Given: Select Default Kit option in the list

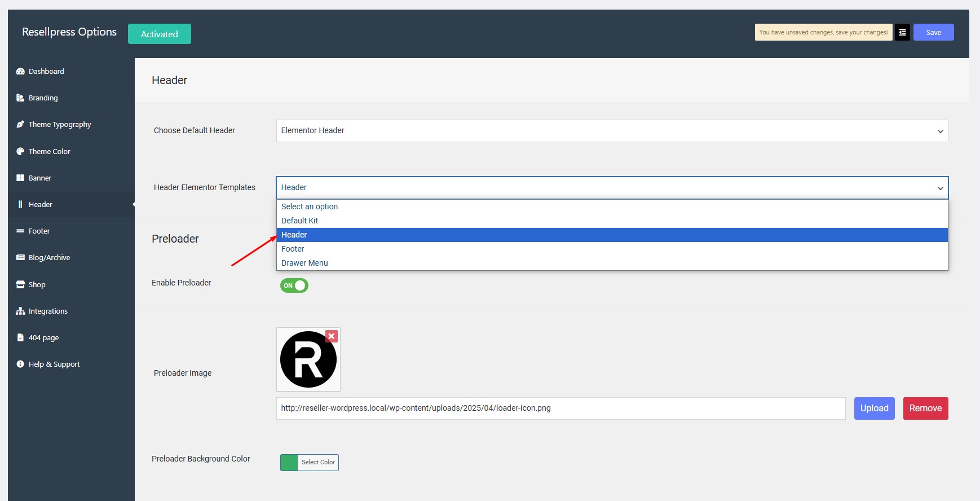Looking at the screenshot, I should [299, 221].
